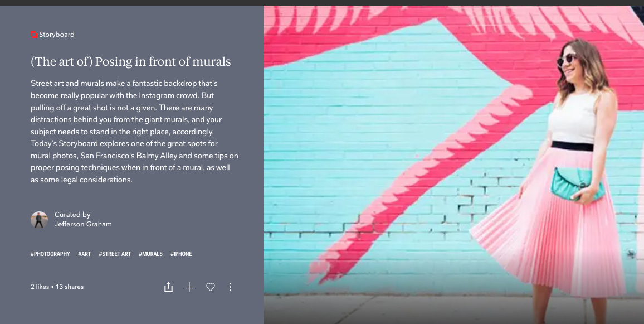Click the story description paragraph
644x324 pixels.
134,132
